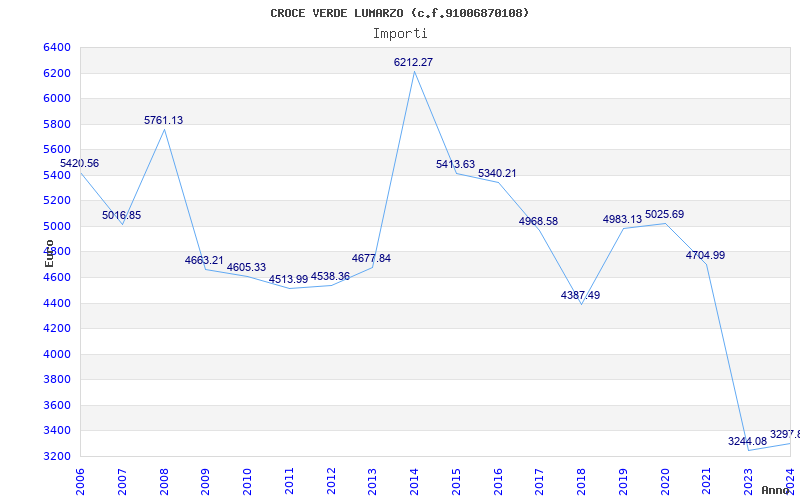Viewport: 800px width, 500px height.
Task: Click the 2011 year axis label
Action: point(289,482)
